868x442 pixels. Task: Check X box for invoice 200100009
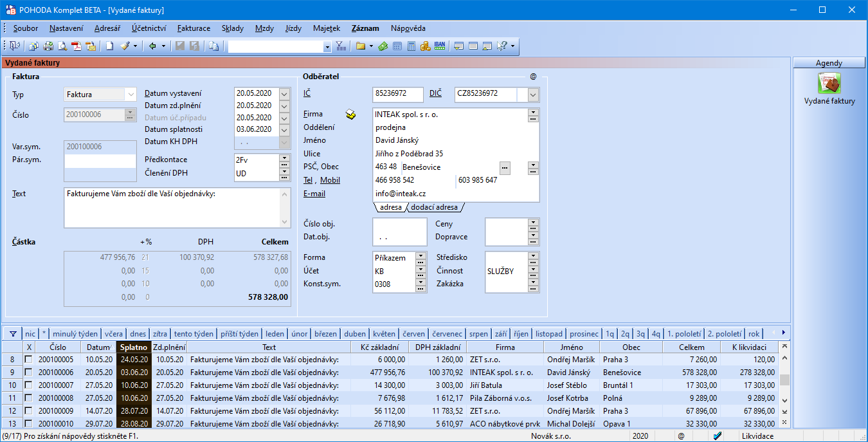(x=28, y=410)
